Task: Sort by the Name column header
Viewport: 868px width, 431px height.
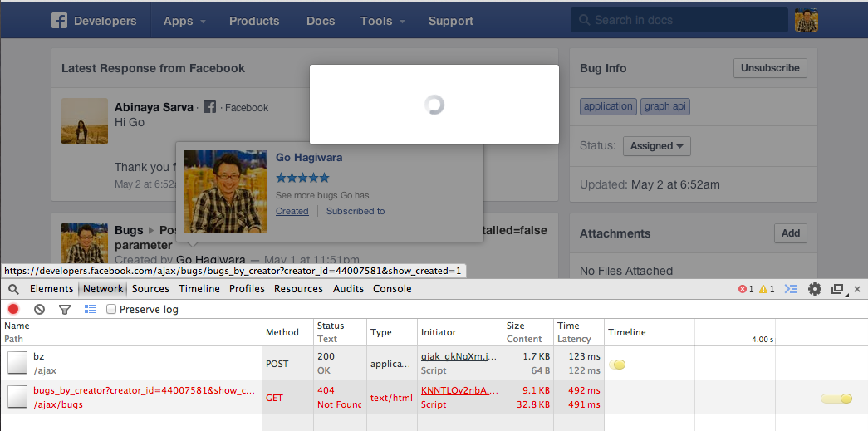Action: tap(132, 332)
